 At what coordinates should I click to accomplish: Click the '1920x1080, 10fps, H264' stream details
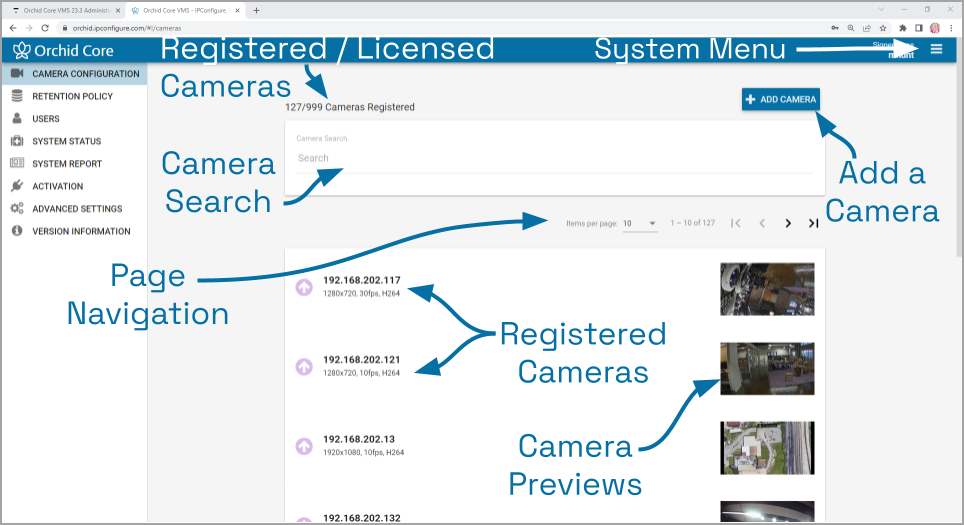coord(363,452)
